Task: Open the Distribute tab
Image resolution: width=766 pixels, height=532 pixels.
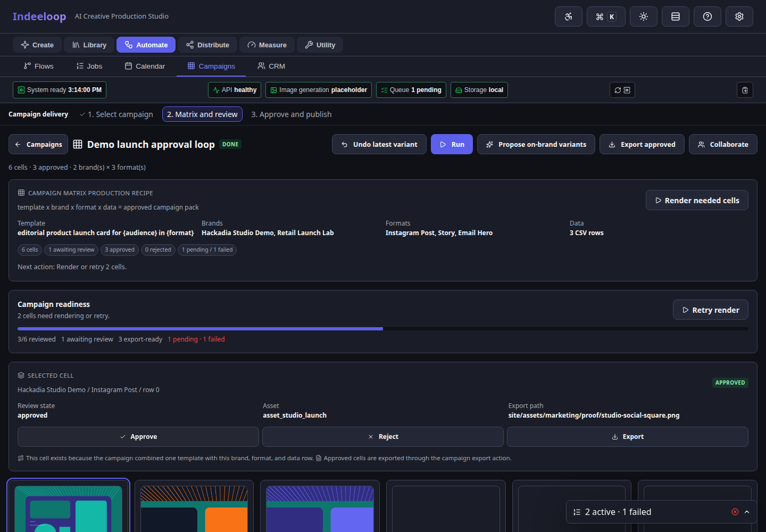Action: [x=207, y=45]
